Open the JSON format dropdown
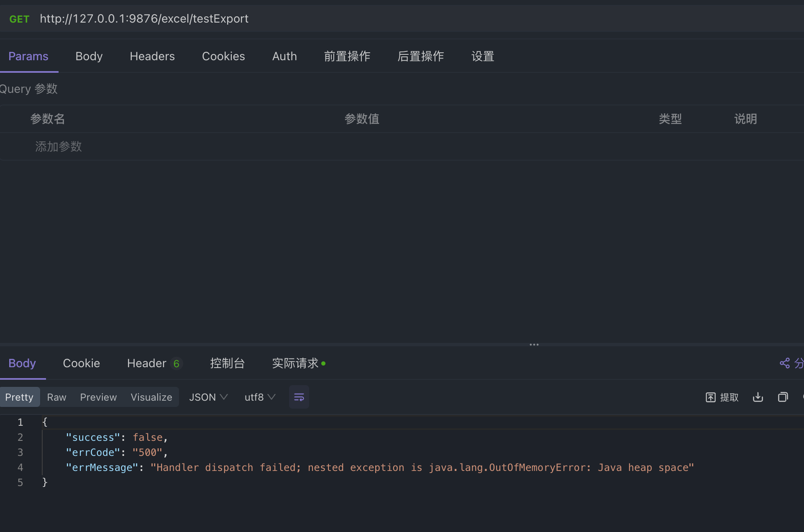This screenshot has height=532, width=804. (208, 397)
